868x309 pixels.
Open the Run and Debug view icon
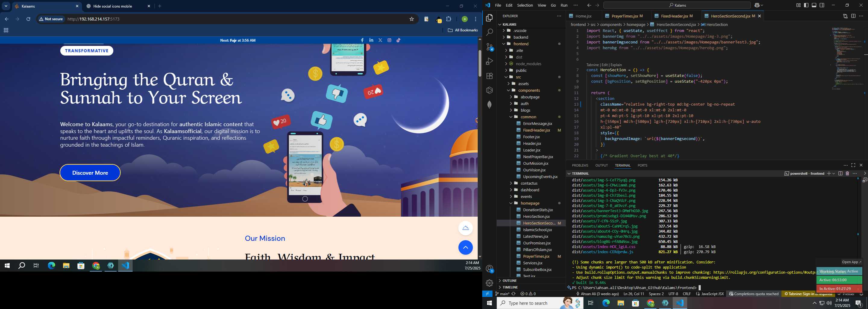tap(489, 61)
